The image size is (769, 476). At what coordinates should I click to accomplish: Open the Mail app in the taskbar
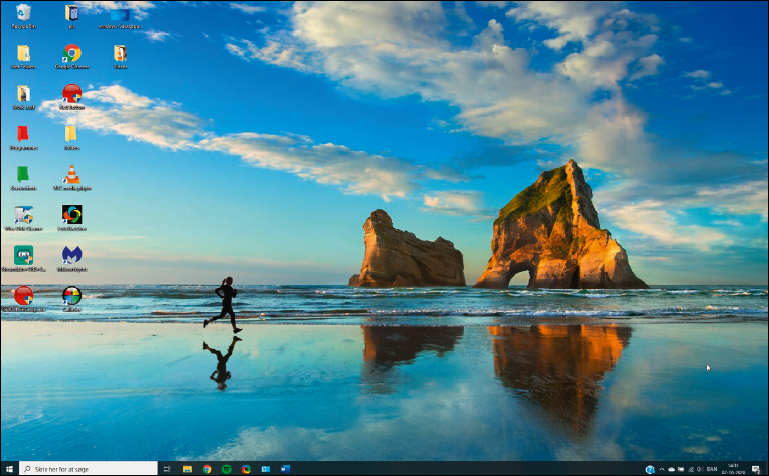pyautogui.click(x=266, y=468)
